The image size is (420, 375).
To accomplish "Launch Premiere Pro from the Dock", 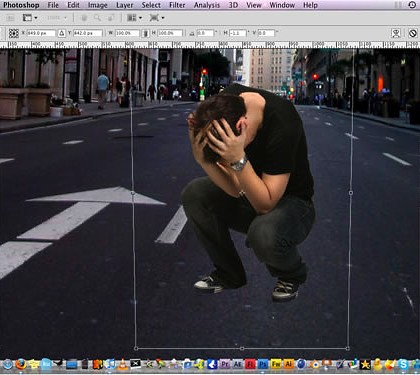I will [225, 364].
